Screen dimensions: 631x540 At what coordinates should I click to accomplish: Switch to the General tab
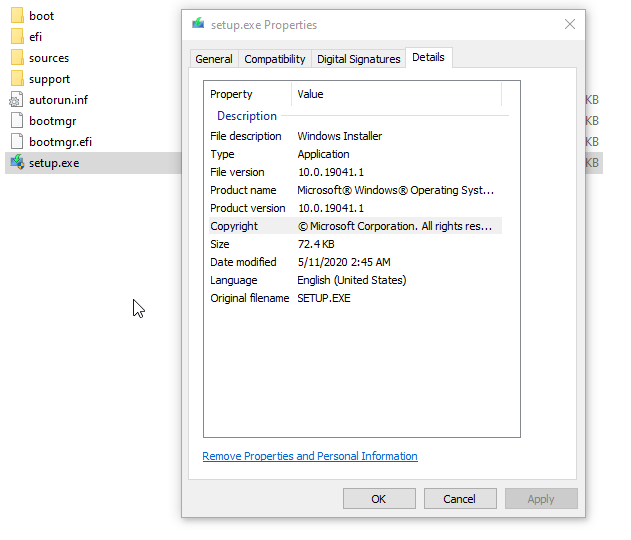click(x=214, y=59)
